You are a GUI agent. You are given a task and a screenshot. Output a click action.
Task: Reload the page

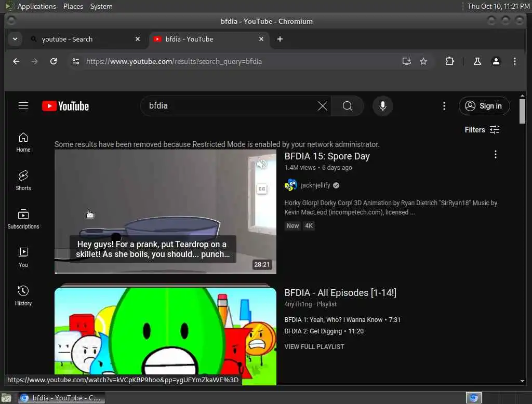pos(54,61)
